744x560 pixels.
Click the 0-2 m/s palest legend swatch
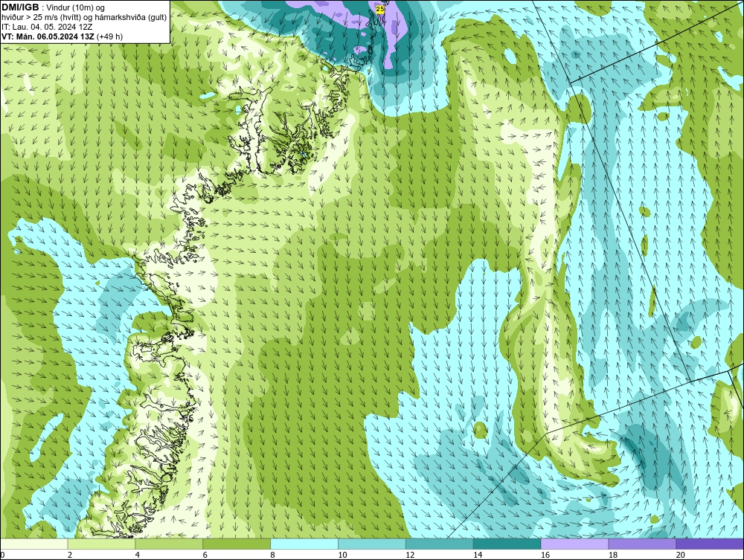(x=34, y=544)
